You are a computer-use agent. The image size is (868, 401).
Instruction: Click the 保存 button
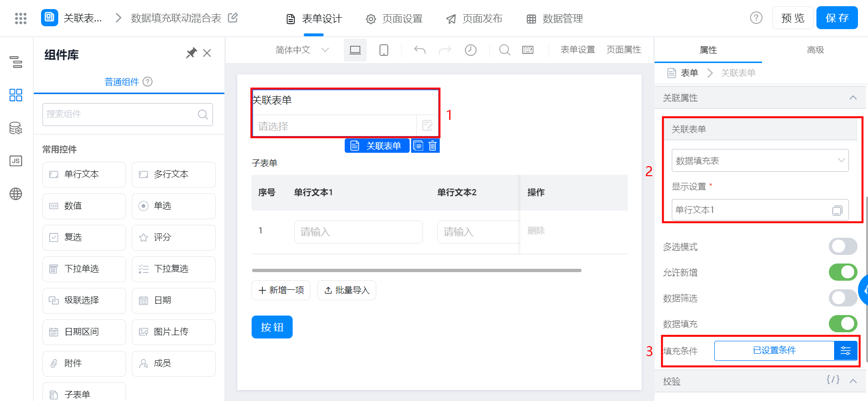[x=837, y=18]
